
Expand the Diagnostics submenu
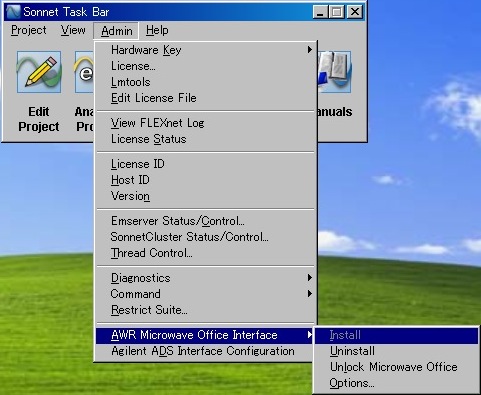click(205, 278)
